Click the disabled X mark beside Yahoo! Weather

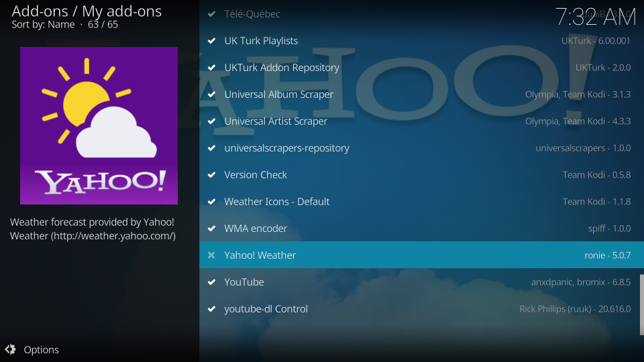click(x=211, y=255)
